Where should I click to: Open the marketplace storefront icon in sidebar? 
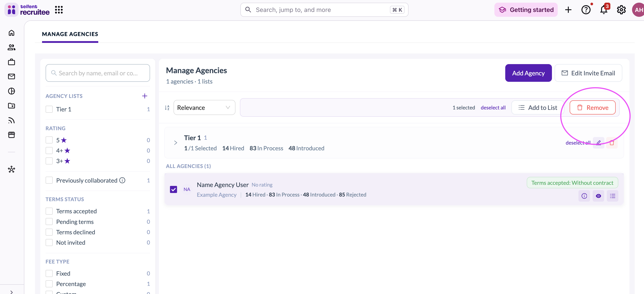(12, 135)
